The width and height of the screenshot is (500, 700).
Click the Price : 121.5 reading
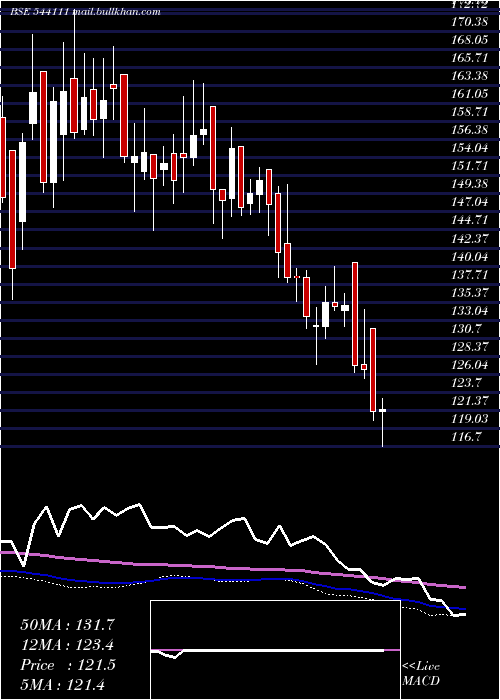(67, 665)
